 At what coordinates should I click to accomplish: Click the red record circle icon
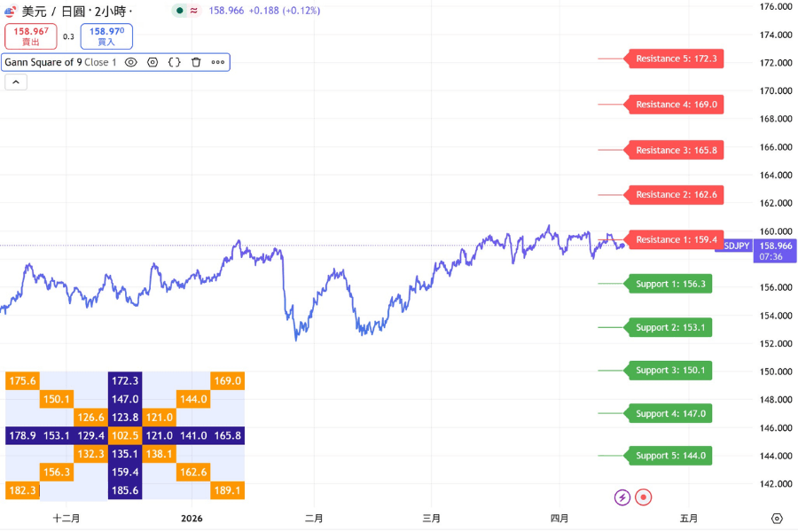[643, 497]
